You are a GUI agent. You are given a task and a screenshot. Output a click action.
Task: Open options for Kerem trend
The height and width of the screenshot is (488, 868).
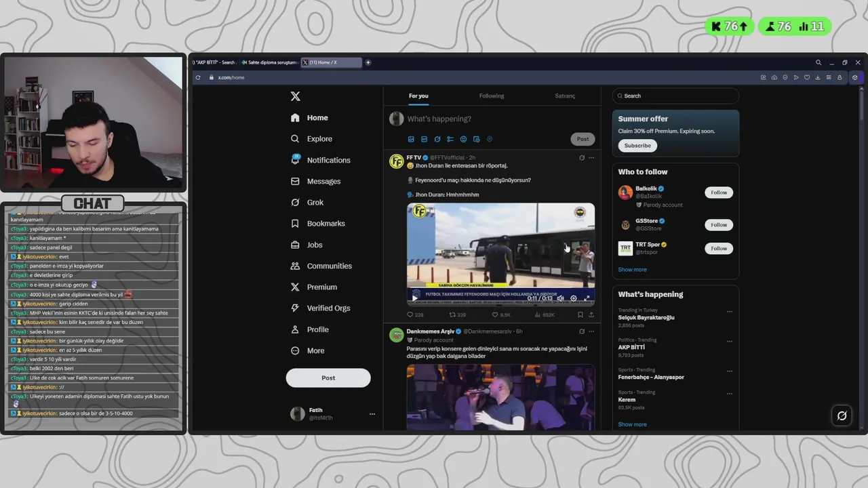pyautogui.click(x=730, y=393)
